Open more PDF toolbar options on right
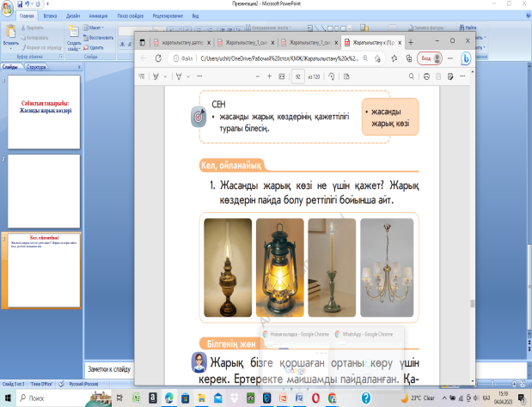The height and width of the screenshot is (407, 532). point(462,76)
